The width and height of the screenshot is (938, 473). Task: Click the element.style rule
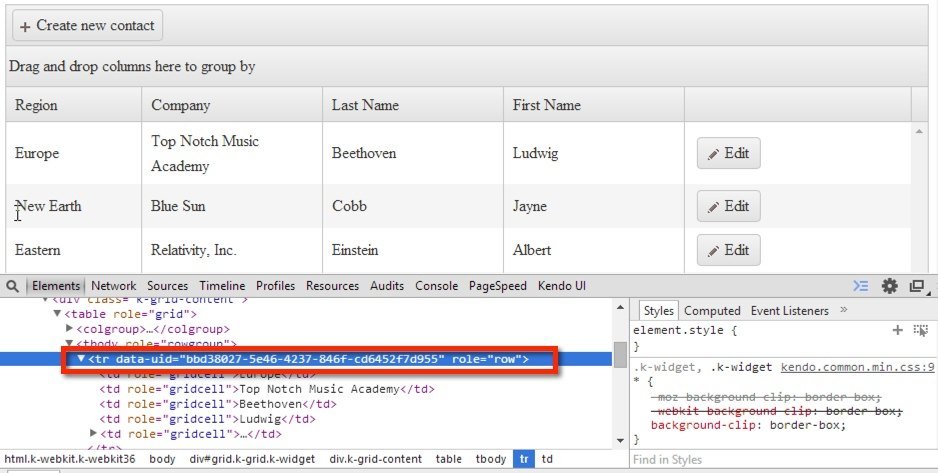(x=685, y=330)
